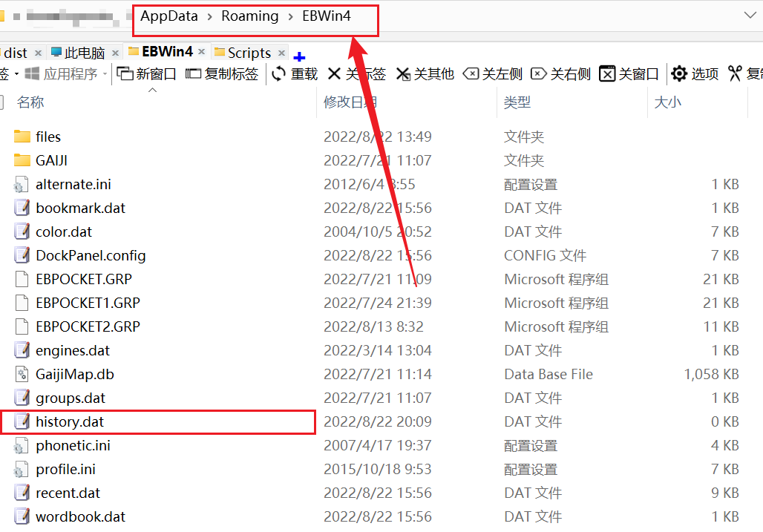The height and width of the screenshot is (532, 763).
Task: Close the EBWin4 tab
Action: coord(202,52)
